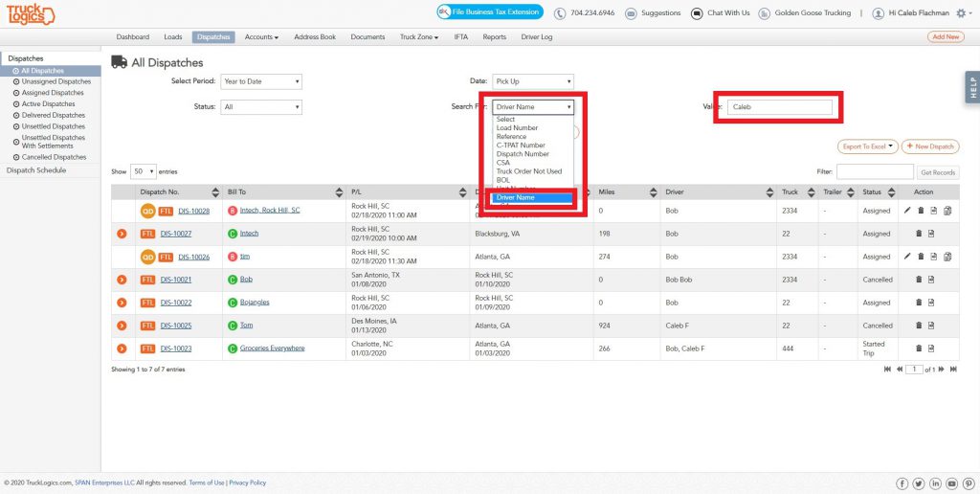
Task: Open the Driver Log tab
Action: pos(537,37)
